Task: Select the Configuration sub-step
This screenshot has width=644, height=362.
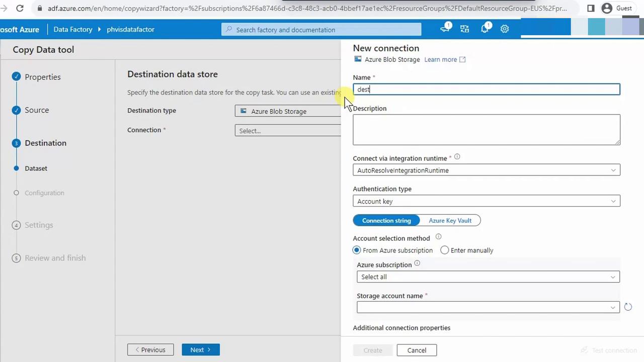Action: (x=44, y=193)
